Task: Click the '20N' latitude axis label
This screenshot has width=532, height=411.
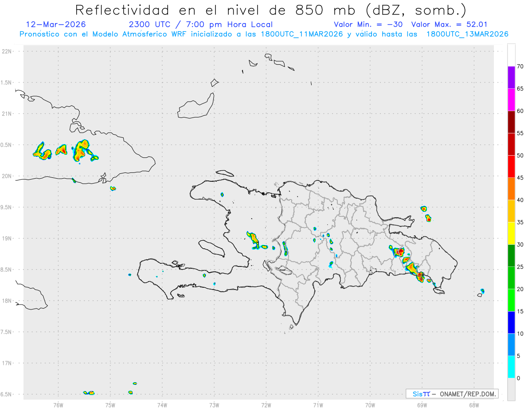Action: point(8,176)
